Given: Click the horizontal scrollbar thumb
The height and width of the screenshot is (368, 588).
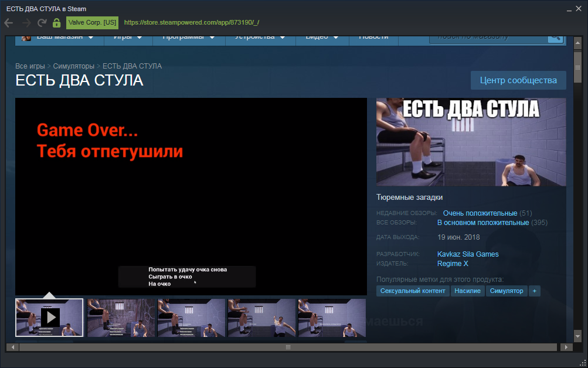Looking at the screenshot, I should 288,347.
